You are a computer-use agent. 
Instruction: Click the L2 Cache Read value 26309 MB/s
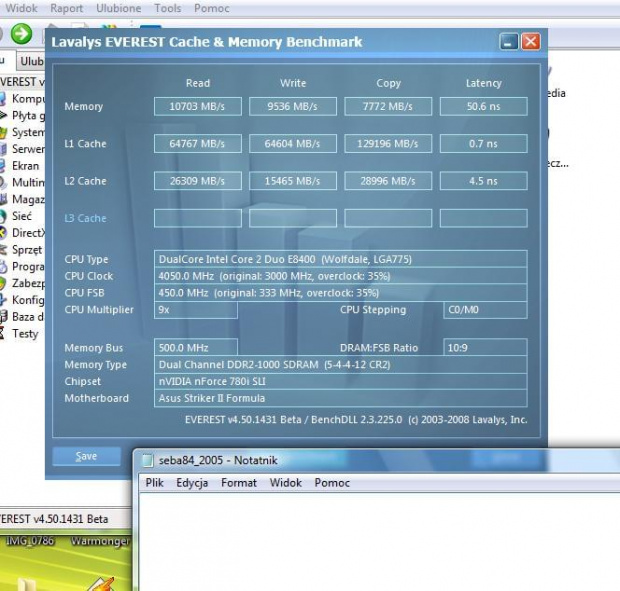(198, 181)
